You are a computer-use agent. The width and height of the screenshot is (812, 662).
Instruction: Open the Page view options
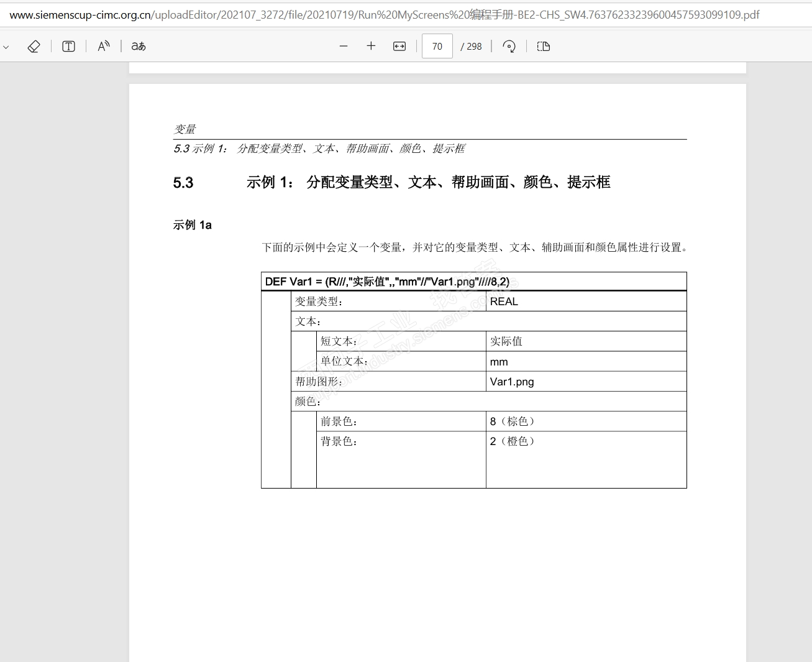point(544,46)
